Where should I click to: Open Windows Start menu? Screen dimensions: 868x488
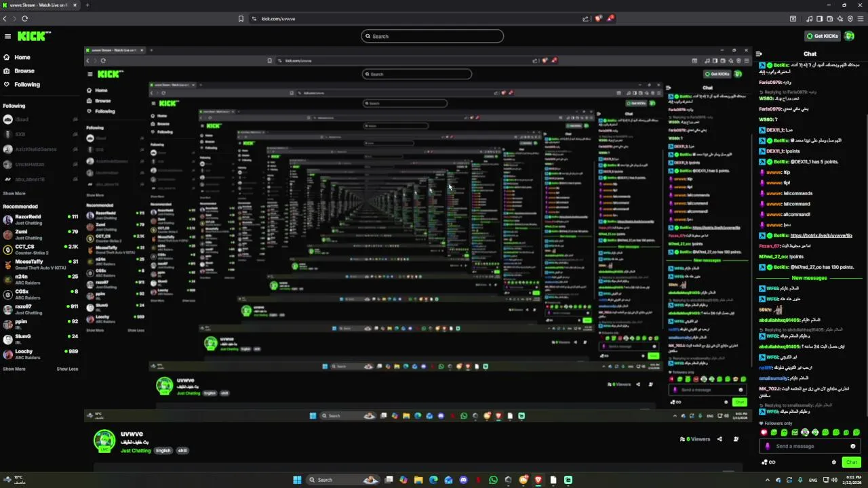point(297,480)
